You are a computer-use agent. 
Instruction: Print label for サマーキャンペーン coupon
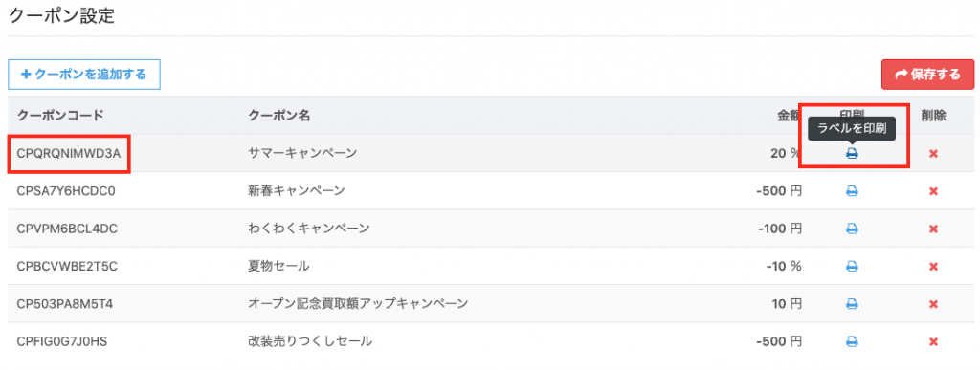851,154
